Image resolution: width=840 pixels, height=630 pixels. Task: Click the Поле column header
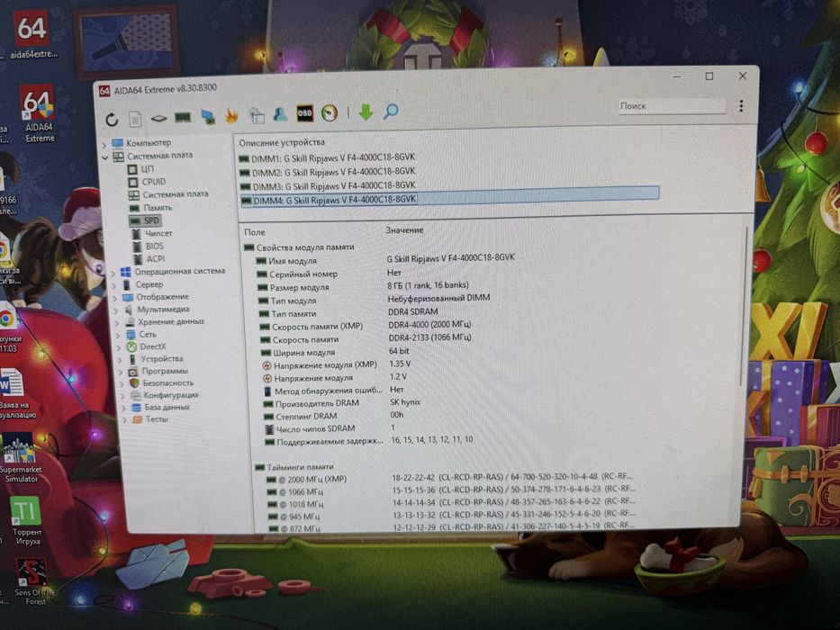pos(255,232)
